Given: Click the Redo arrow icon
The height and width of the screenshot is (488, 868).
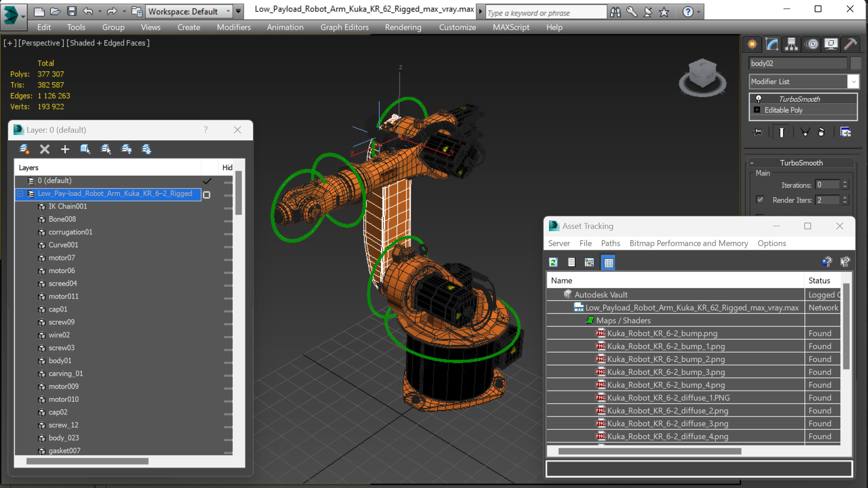Looking at the screenshot, I should pos(112,11).
